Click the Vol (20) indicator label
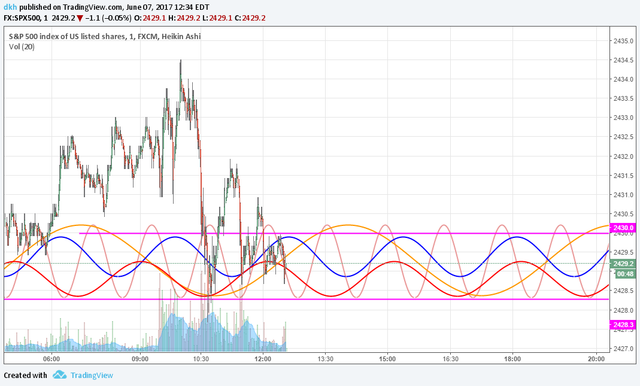640x386 pixels. [22, 47]
